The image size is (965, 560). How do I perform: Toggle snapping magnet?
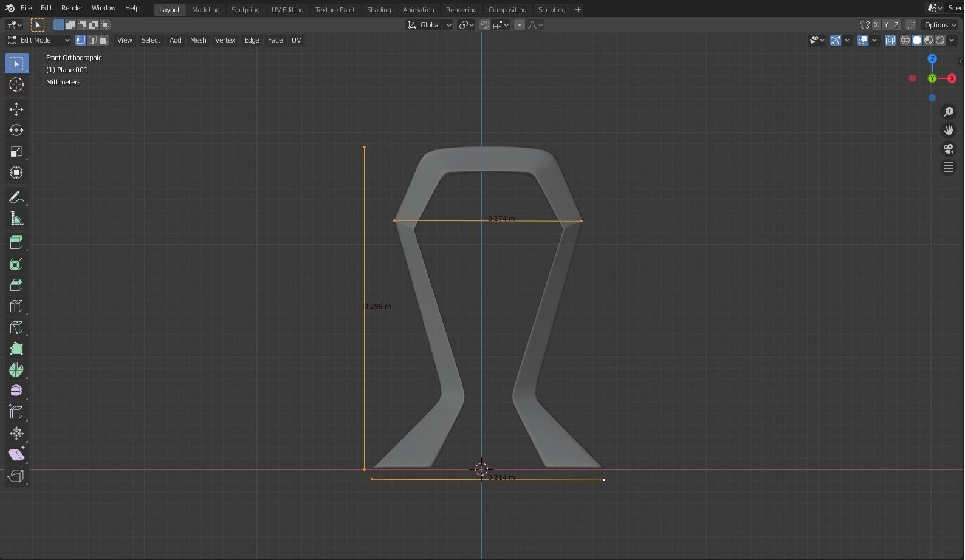tap(485, 25)
